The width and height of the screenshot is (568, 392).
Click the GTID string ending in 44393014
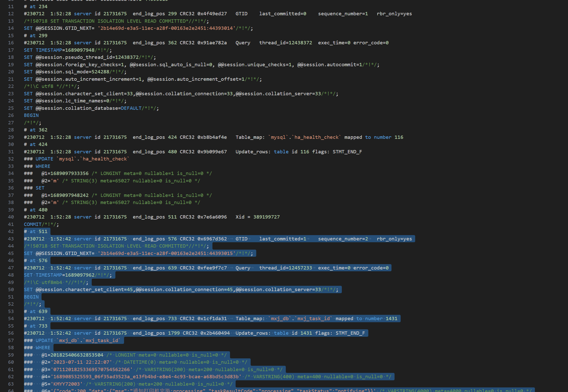(x=167, y=28)
